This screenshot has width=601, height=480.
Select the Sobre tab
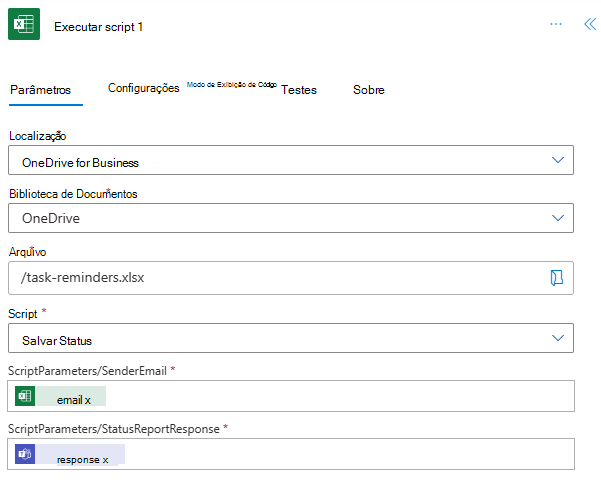tap(369, 90)
